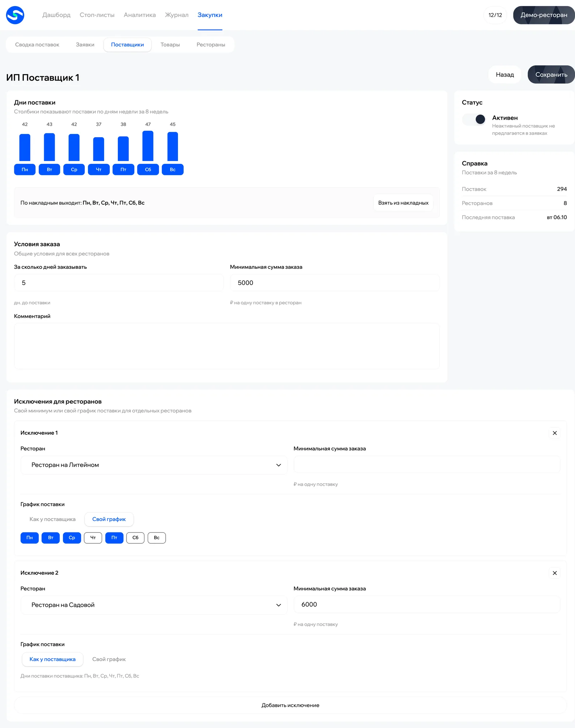Switch to Сводка поставок tab
The image size is (575, 728).
coord(37,45)
